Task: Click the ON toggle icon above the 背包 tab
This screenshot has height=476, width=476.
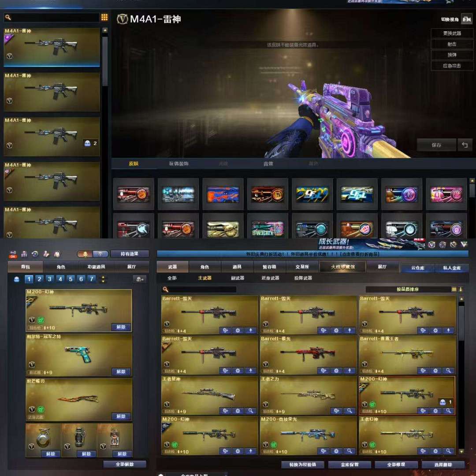Action: tap(13, 254)
